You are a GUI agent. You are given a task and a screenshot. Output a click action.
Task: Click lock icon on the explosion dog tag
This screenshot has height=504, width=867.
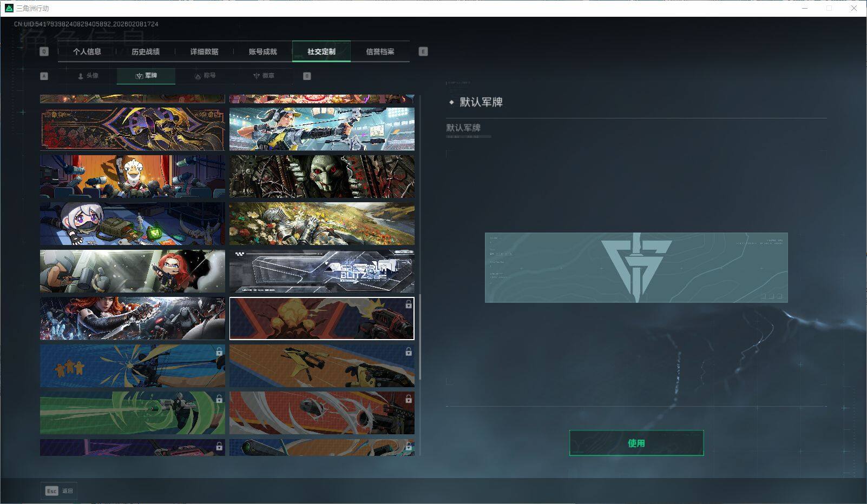point(409,305)
